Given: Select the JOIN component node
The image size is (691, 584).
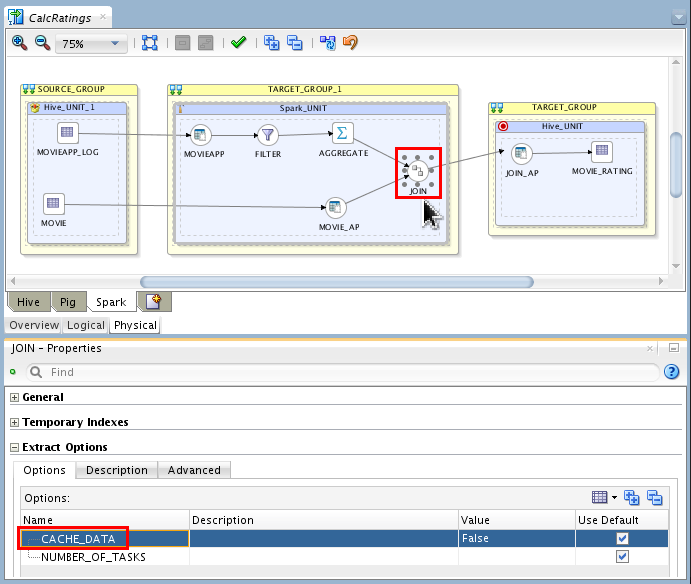Looking at the screenshot, I should pos(418,171).
